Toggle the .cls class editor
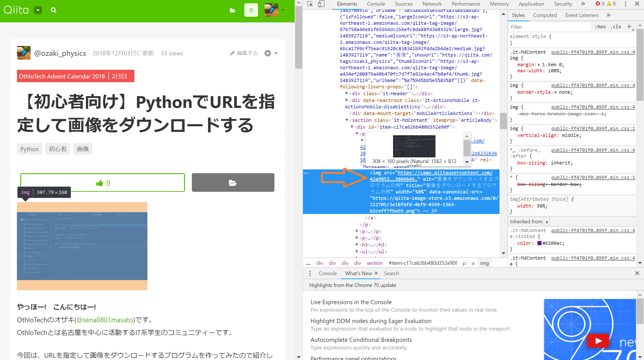 coord(616,27)
